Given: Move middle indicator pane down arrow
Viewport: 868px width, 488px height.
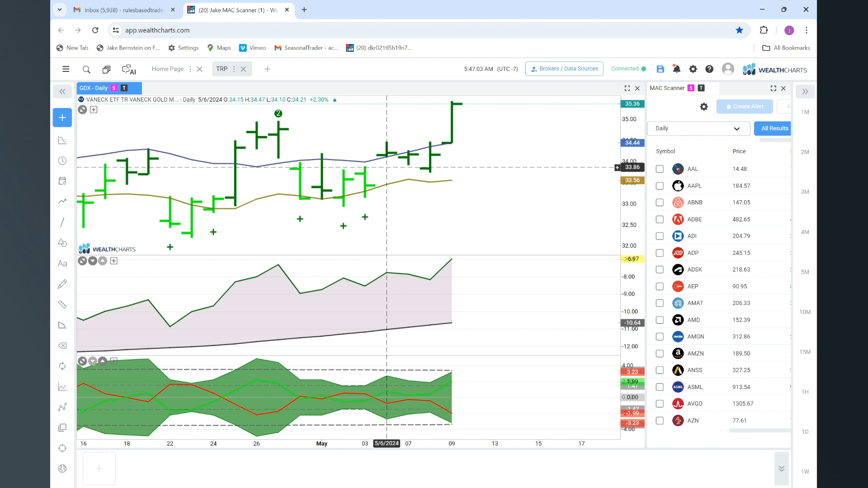Looking at the screenshot, I should pyautogui.click(x=93, y=261).
